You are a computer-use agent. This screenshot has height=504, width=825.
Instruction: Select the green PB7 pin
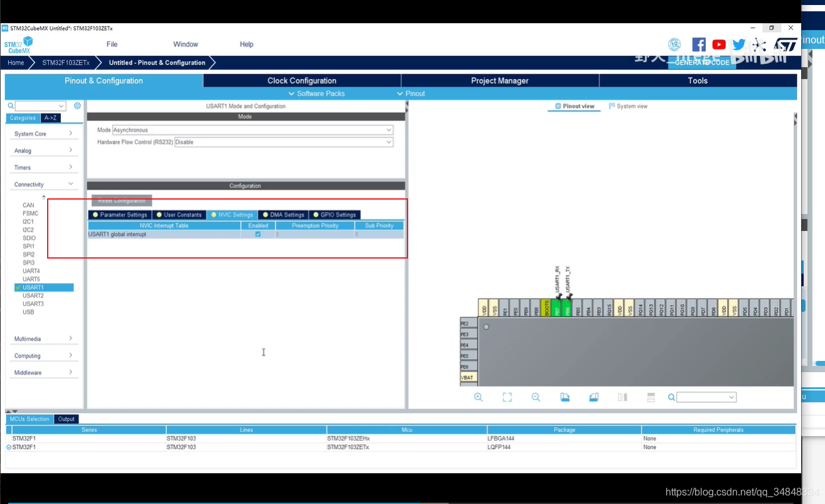coord(557,308)
